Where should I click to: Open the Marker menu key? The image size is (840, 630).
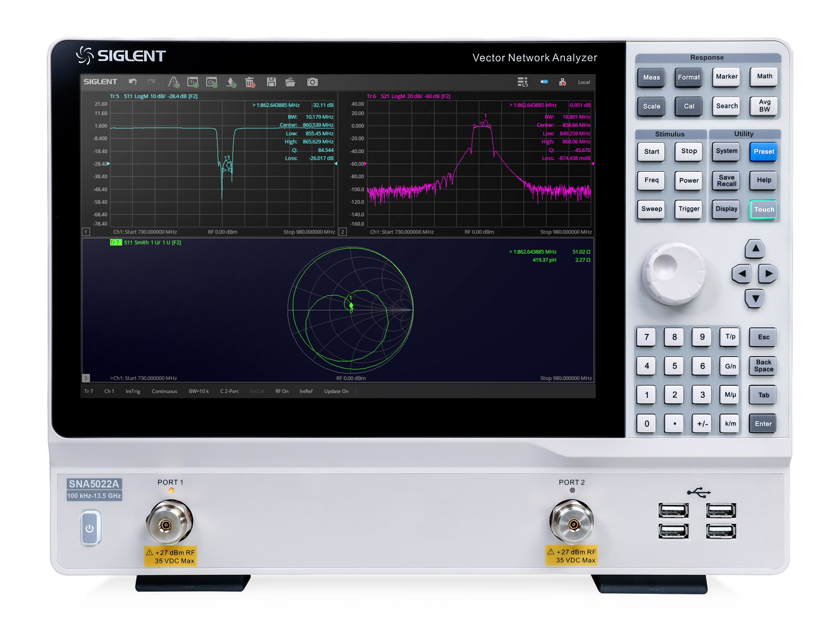[727, 77]
